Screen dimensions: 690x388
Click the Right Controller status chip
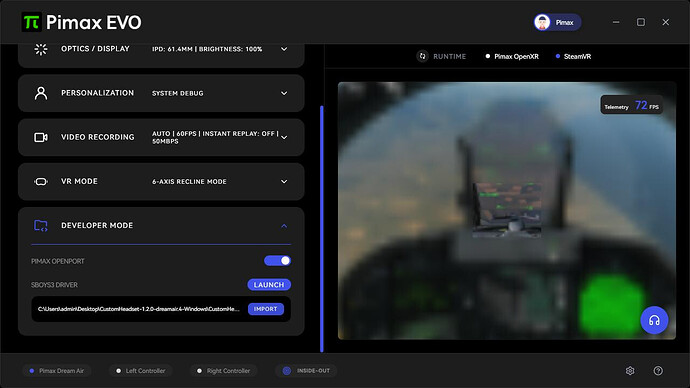(x=224, y=371)
